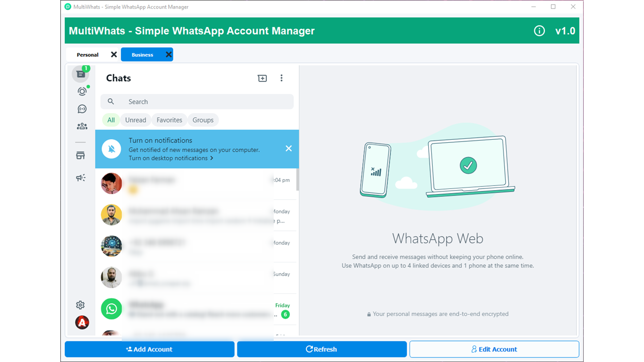Open the advertising megaphone icon
The width and height of the screenshot is (644, 362).
point(80,177)
